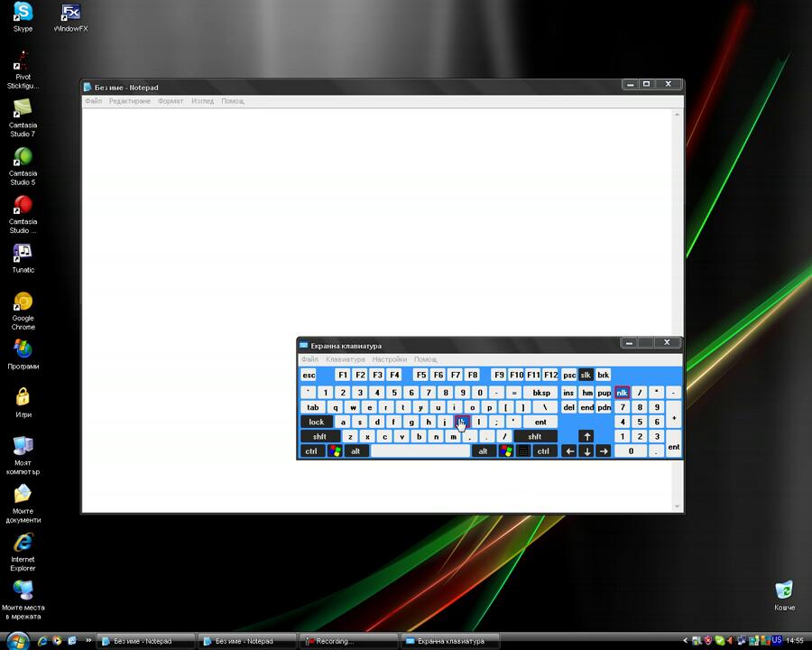Open the Recycle Bin (Кошче)
The image size is (812, 650).
784,590
